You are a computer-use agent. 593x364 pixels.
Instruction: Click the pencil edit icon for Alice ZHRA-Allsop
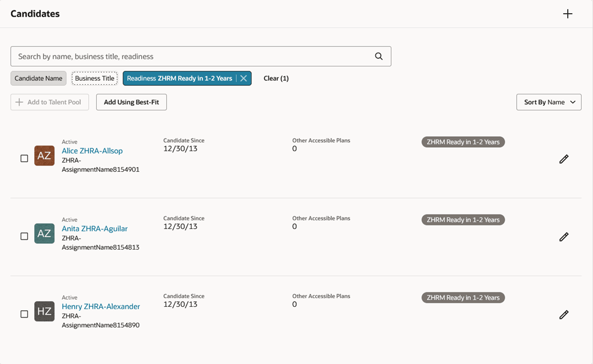pyautogui.click(x=564, y=159)
